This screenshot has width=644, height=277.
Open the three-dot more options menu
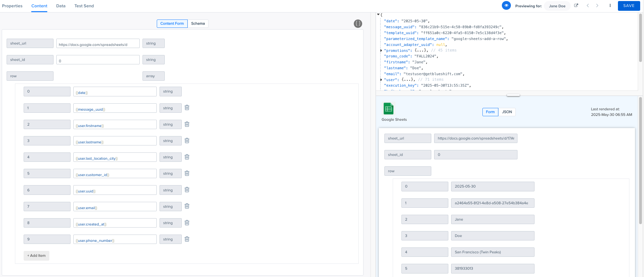610,6
